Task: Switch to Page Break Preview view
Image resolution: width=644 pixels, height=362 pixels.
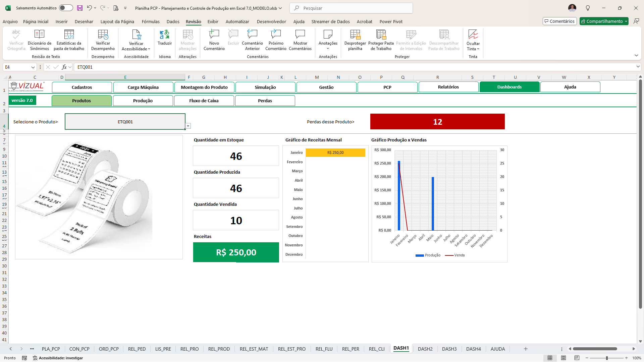Action: click(x=577, y=358)
